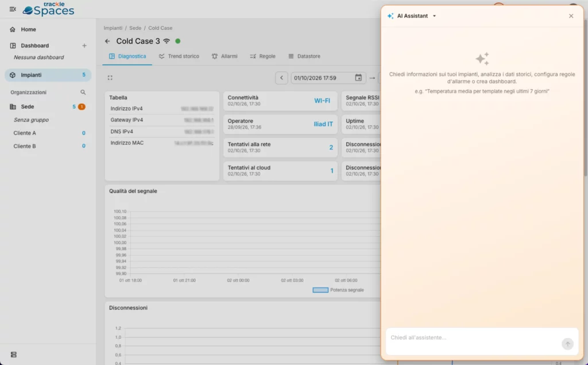This screenshot has width=588, height=365.
Task: Open the bottom sidebar server icon
Action: 14,355
